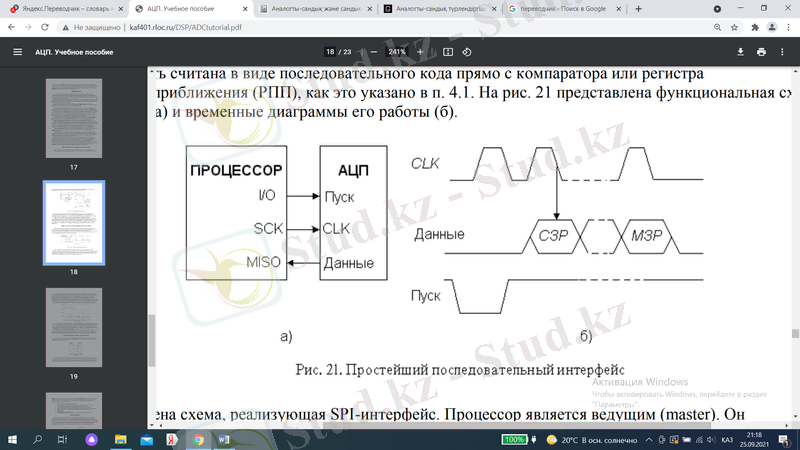Go back to previous page
The image size is (800, 450).
pyautogui.click(x=12, y=28)
